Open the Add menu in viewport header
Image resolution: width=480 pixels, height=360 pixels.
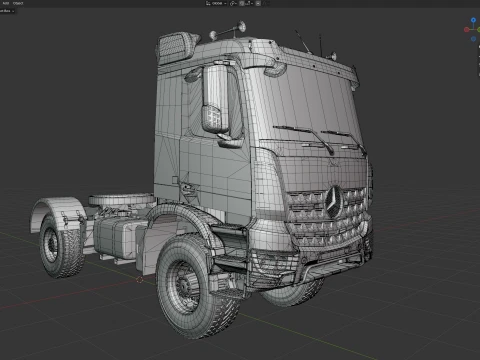coord(6,3)
